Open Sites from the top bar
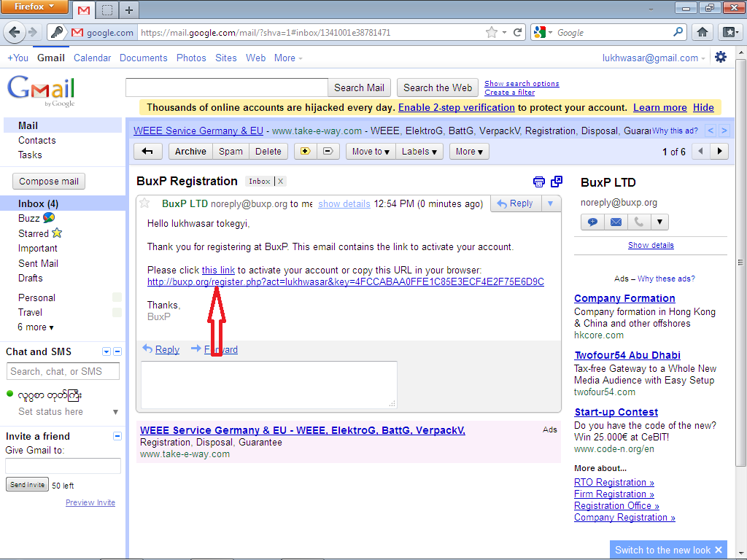This screenshot has height=560, width=747. click(226, 58)
